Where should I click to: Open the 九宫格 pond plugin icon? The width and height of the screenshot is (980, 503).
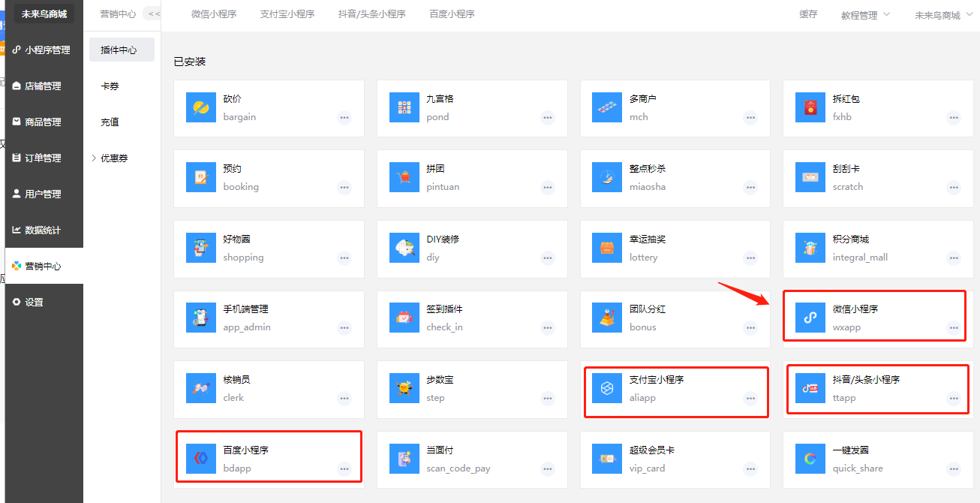tap(404, 107)
